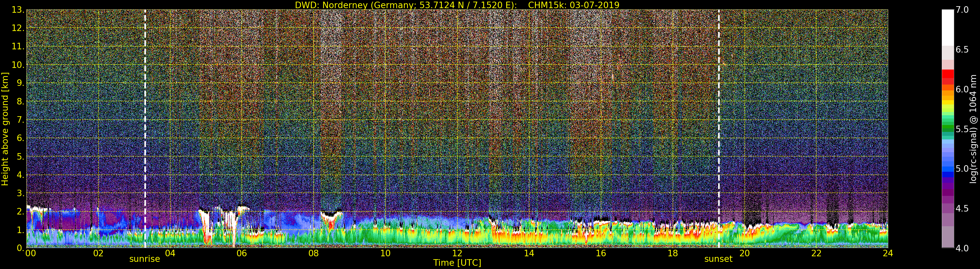Viewport: 980px width, 269px height.
Task: Click height axis tick label 6.
Action: point(21,138)
